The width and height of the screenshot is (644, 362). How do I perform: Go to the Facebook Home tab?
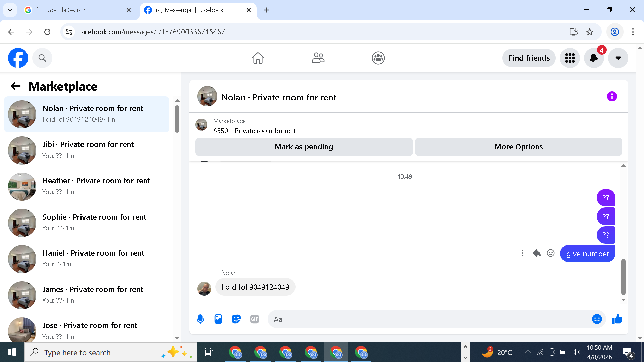(258, 58)
